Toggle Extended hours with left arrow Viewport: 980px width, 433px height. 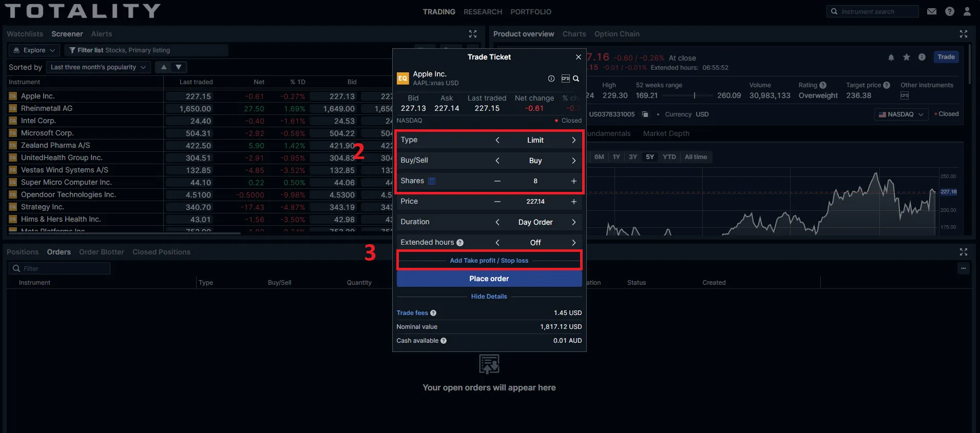[x=497, y=243]
